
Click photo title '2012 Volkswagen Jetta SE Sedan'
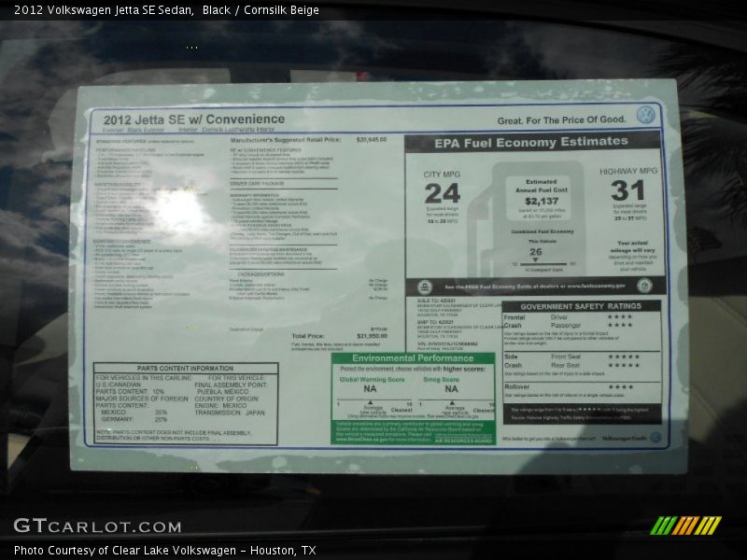click(x=104, y=10)
